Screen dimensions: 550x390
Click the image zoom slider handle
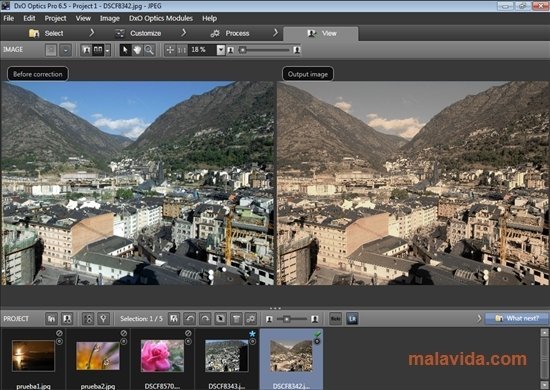click(x=242, y=50)
